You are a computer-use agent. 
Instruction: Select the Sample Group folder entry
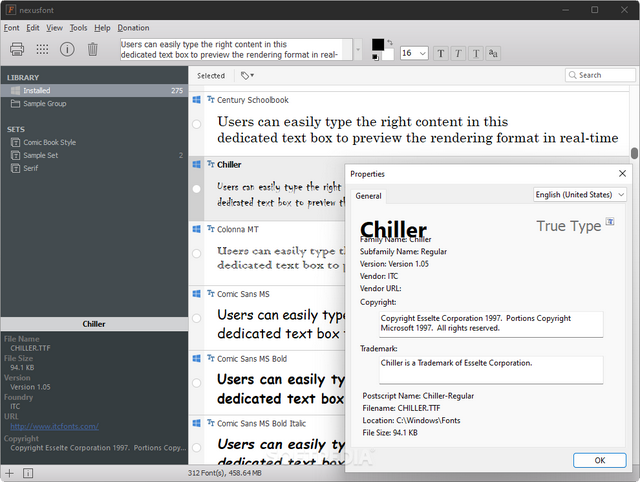[94, 103]
